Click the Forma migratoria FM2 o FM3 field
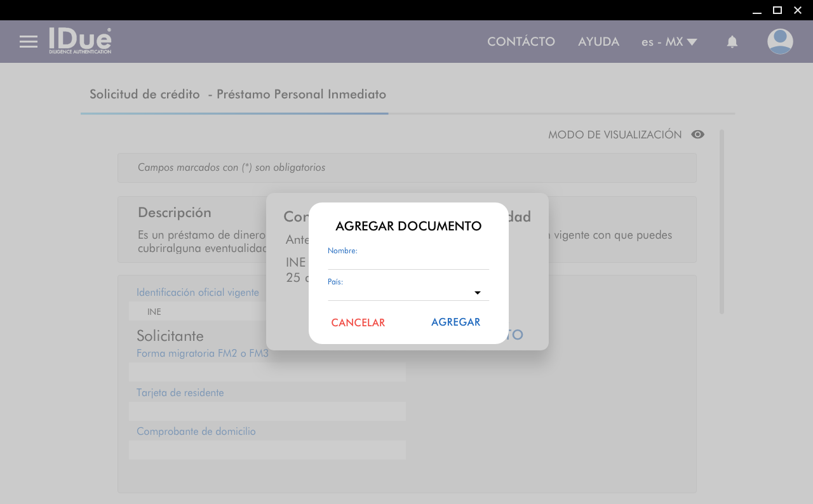 coord(267,372)
